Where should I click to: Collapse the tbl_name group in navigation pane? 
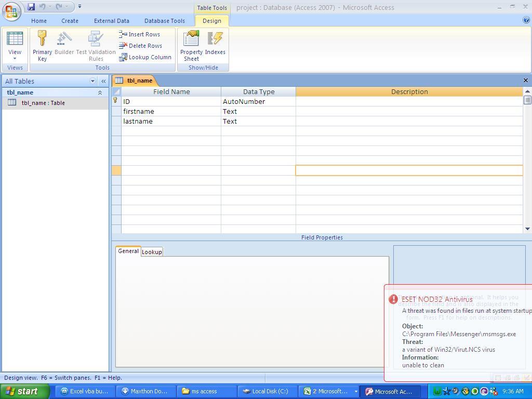point(100,92)
